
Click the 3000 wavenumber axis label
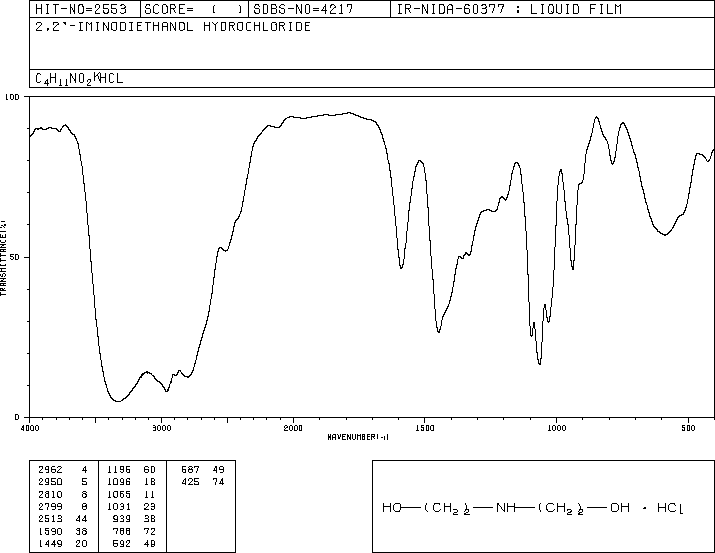(161, 428)
